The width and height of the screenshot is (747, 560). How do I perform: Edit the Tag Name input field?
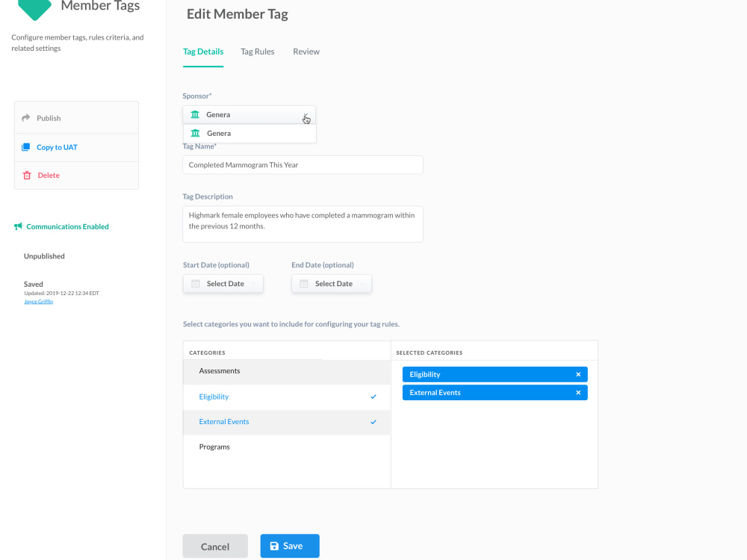tap(303, 164)
